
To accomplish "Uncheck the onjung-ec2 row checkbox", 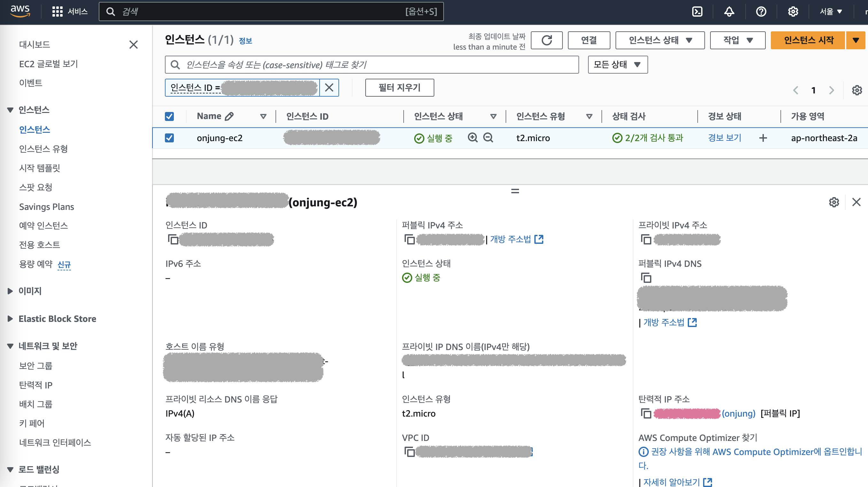I will pos(169,138).
